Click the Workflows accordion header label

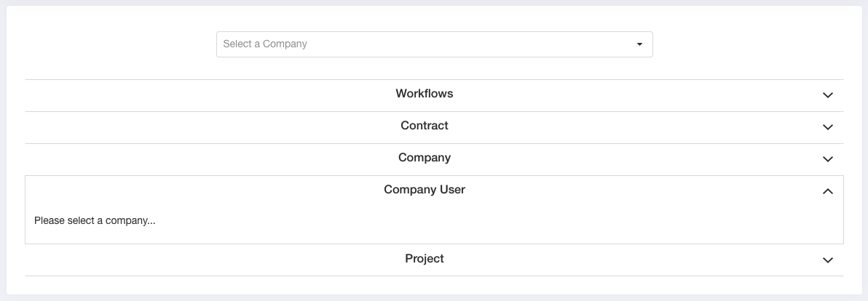[424, 94]
